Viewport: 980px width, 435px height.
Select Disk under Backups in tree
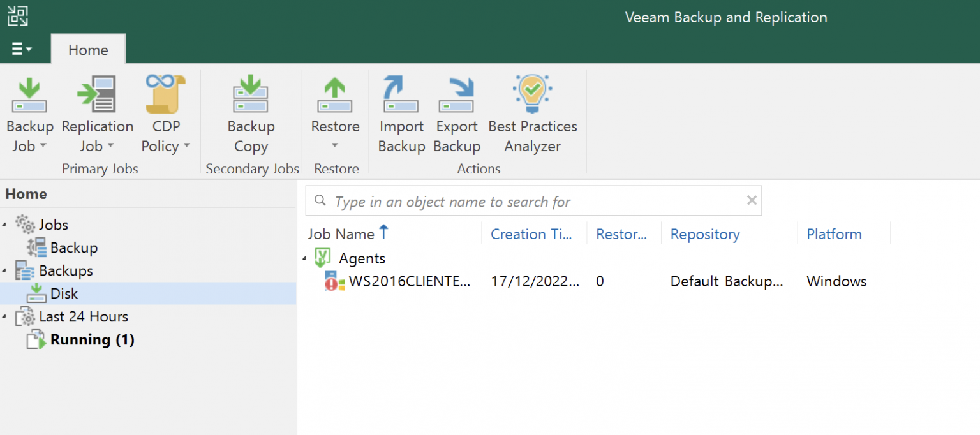64,293
